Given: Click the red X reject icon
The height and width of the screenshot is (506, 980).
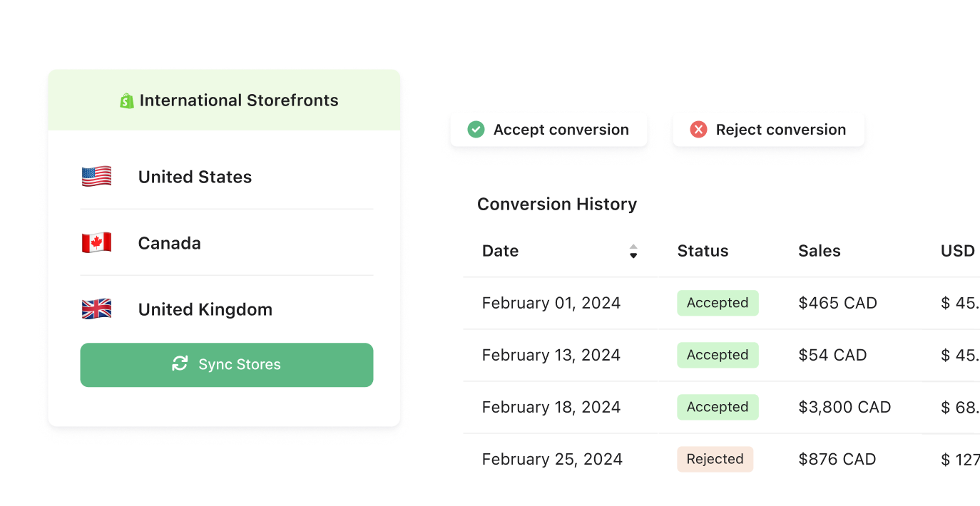Looking at the screenshot, I should (x=698, y=130).
